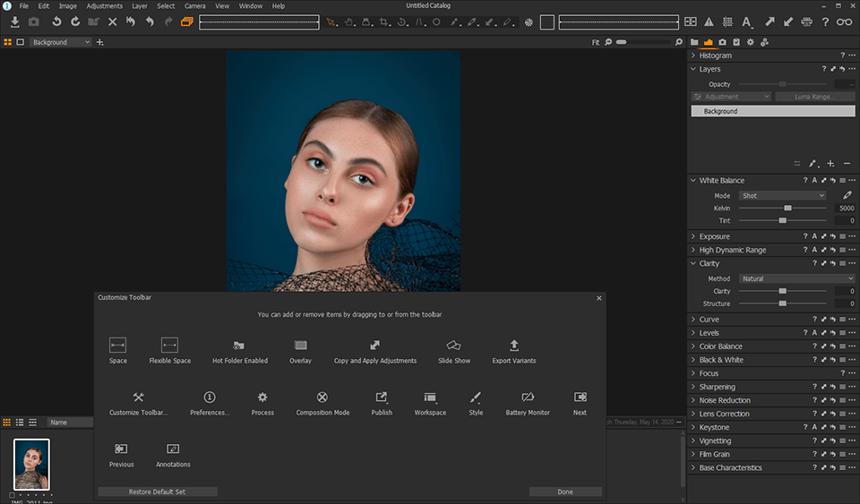Select the orange Pointer cursor tool
The width and height of the screenshot is (860, 504).
pos(331,22)
